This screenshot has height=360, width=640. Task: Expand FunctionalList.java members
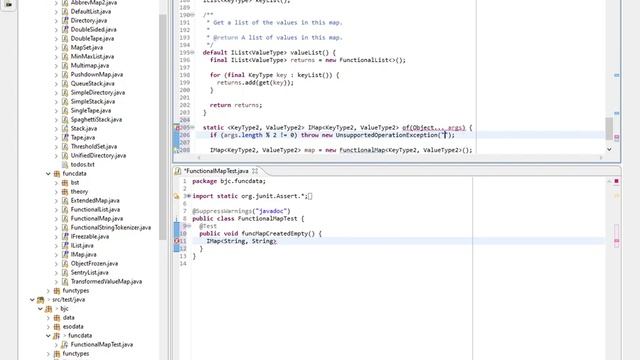tap(56, 209)
